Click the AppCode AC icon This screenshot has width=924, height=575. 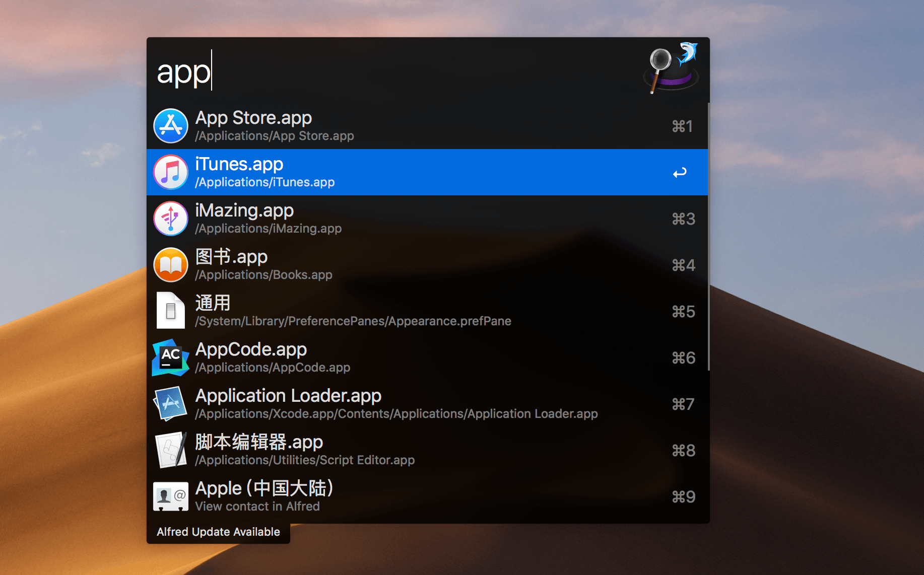[171, 357]
